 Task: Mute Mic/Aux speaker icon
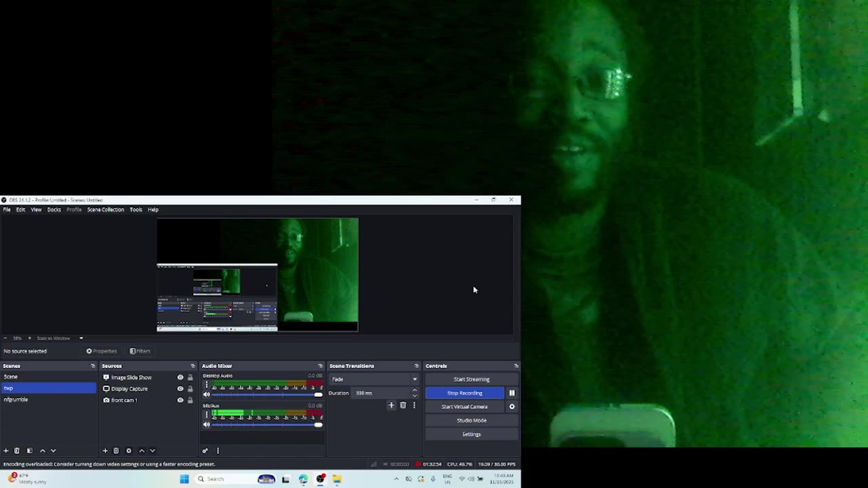(207, 425)
